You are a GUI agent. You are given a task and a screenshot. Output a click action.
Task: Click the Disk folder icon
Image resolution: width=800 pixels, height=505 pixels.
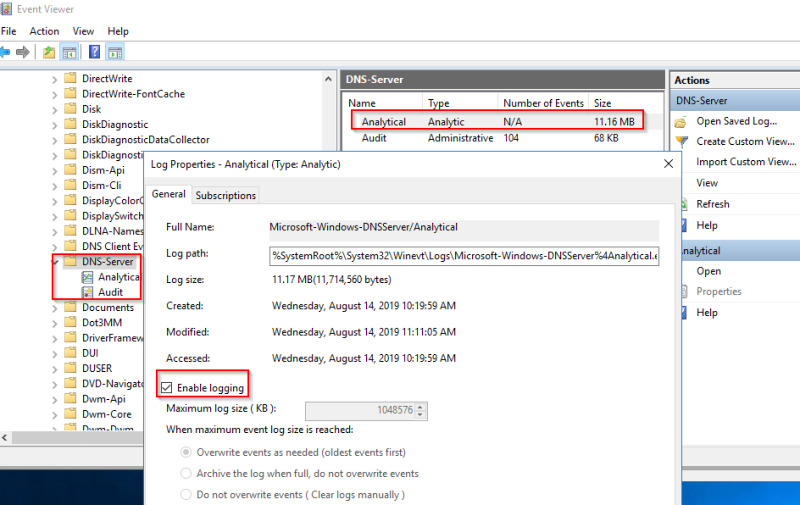(70, 109)
